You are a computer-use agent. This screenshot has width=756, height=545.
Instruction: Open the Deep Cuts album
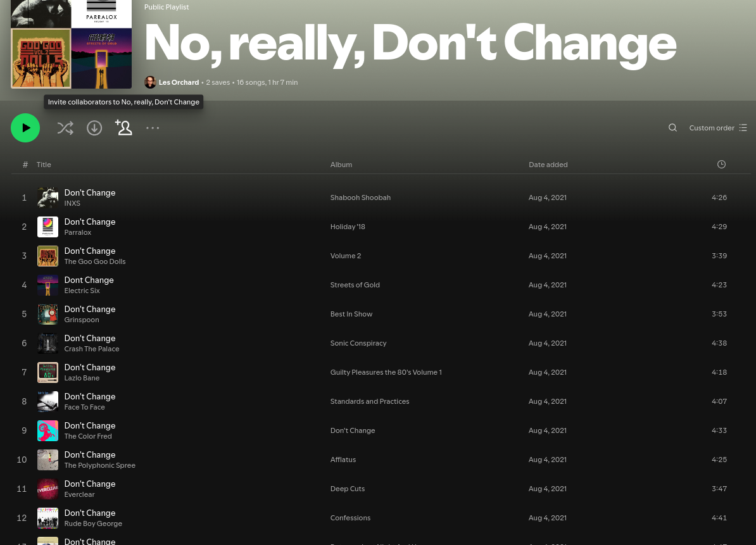(x=348, y=489)
